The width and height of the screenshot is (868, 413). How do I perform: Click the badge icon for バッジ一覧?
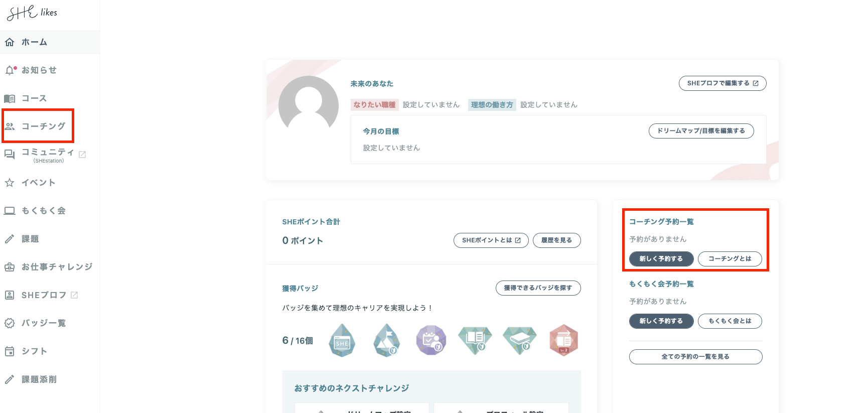pyautogui.click(x=10, y=323)
